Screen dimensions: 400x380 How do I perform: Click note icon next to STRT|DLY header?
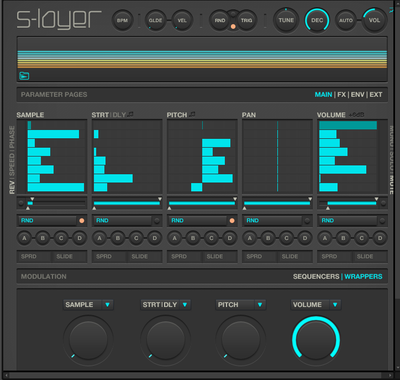point(130,114)
